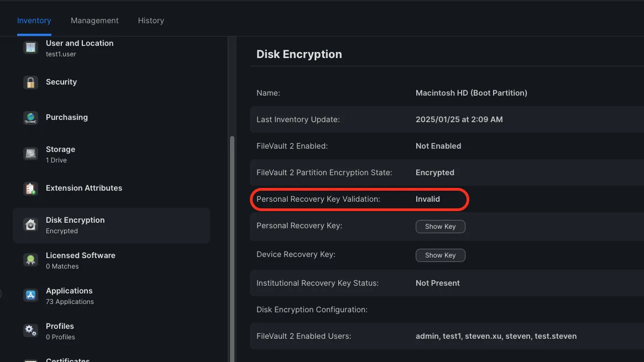Open the Management tab

click(95, 20)
